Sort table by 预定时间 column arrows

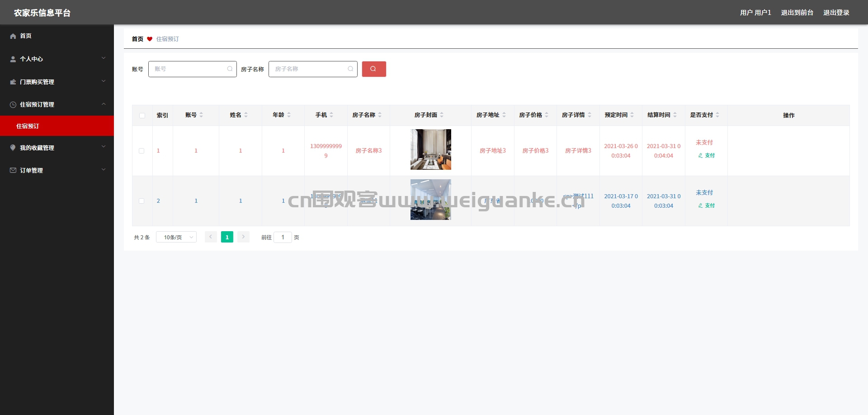632,115
